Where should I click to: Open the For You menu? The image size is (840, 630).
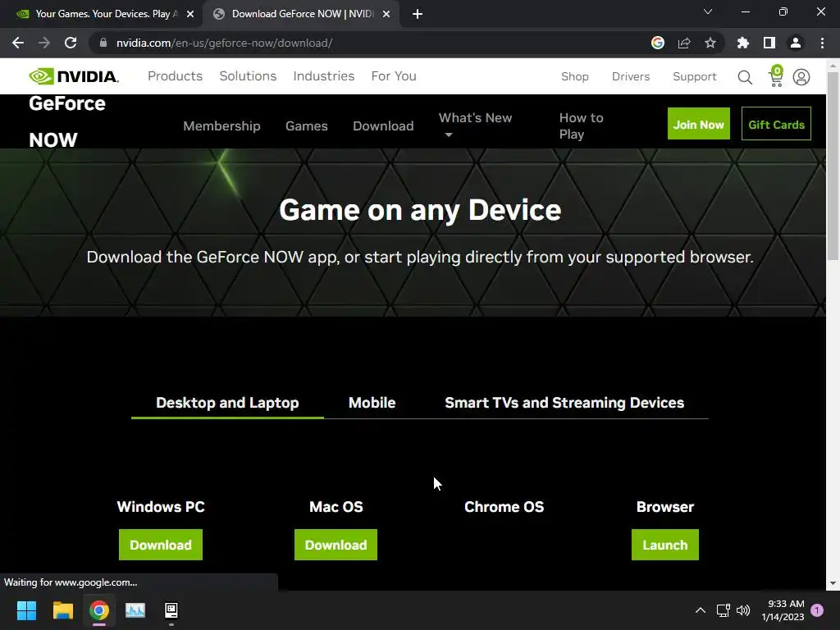pyautogui.click(x=394, y=76)
